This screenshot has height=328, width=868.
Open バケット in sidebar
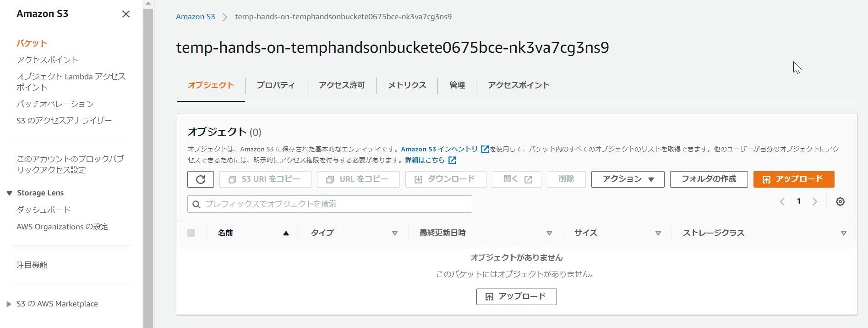(32, 44)
